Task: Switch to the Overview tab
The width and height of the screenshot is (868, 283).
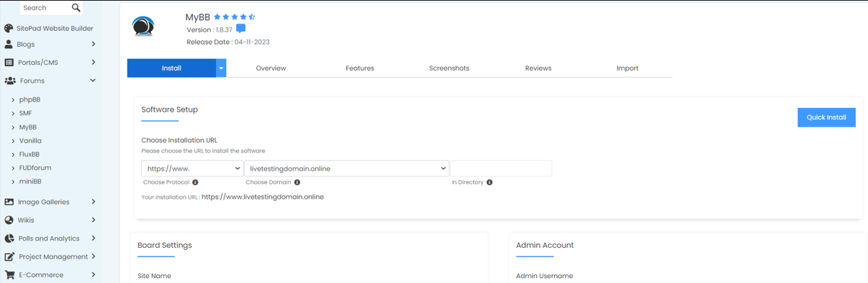Action: click(271, 68)
